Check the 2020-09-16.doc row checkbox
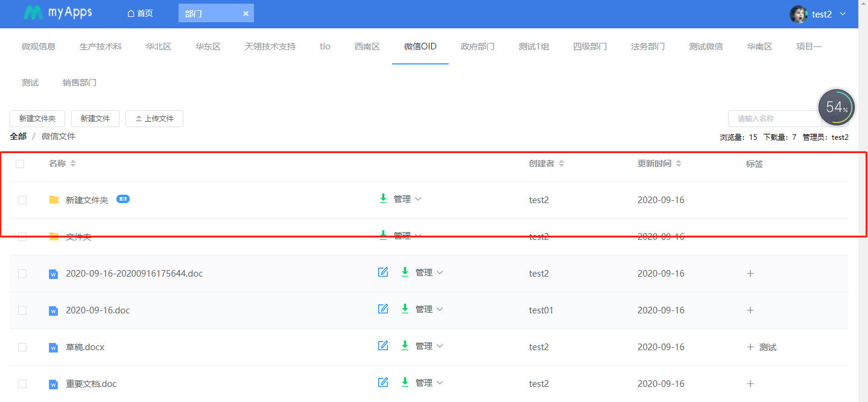Screen dimensions: 868x402 click(x=22, y=310)
